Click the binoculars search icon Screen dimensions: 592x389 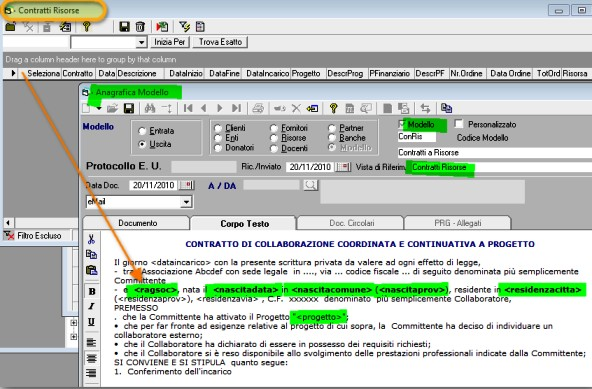click(x=150, y=109)
